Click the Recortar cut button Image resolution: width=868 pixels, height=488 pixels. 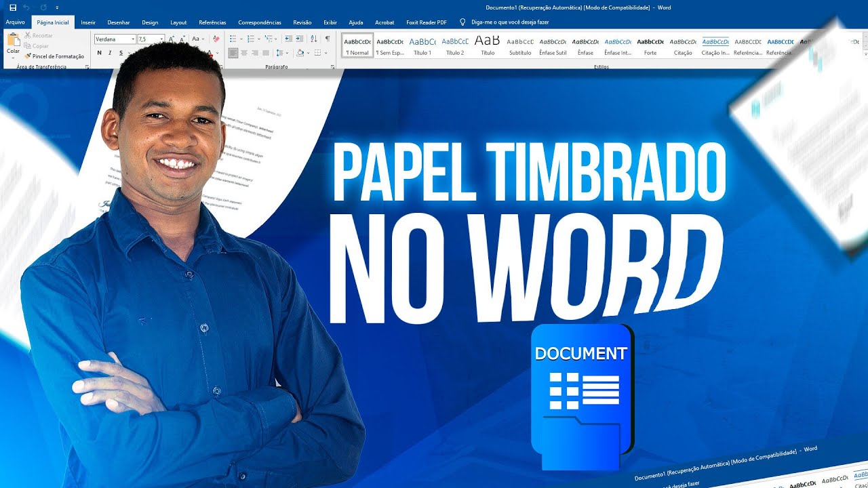pos(39,35)
